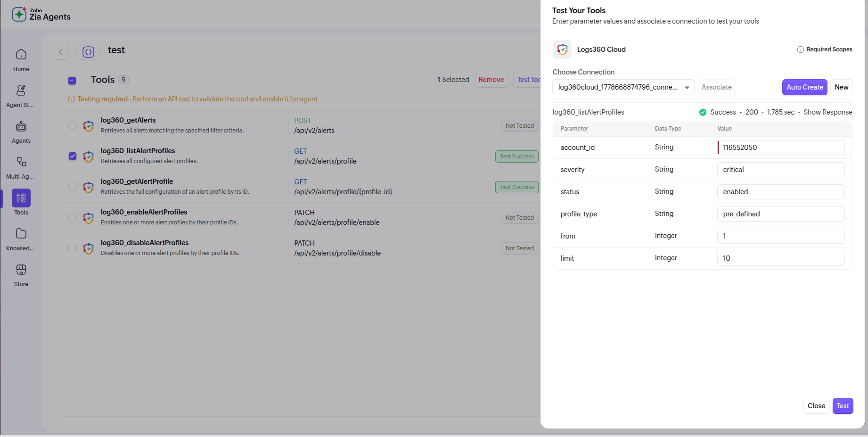Image resolution: width=868 pixels, height=437 pixels.
Task: Click the testing required warning icon
Action: tap(72, 99)
